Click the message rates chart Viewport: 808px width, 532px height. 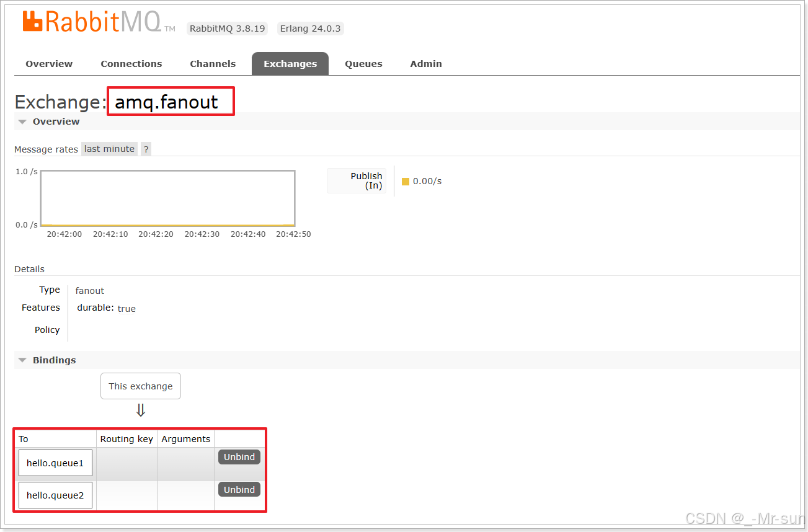pyautogui.click(x=167, y=198)
